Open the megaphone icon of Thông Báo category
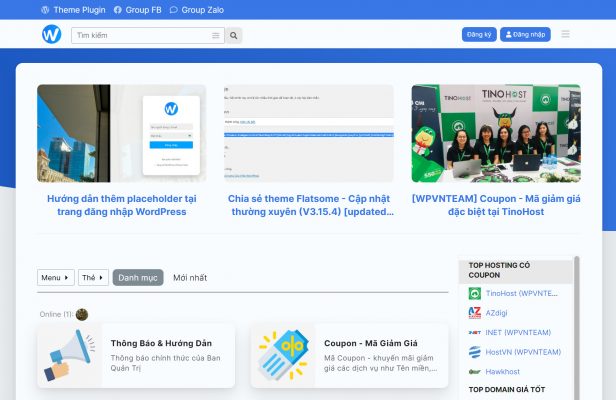 (70, 356)
